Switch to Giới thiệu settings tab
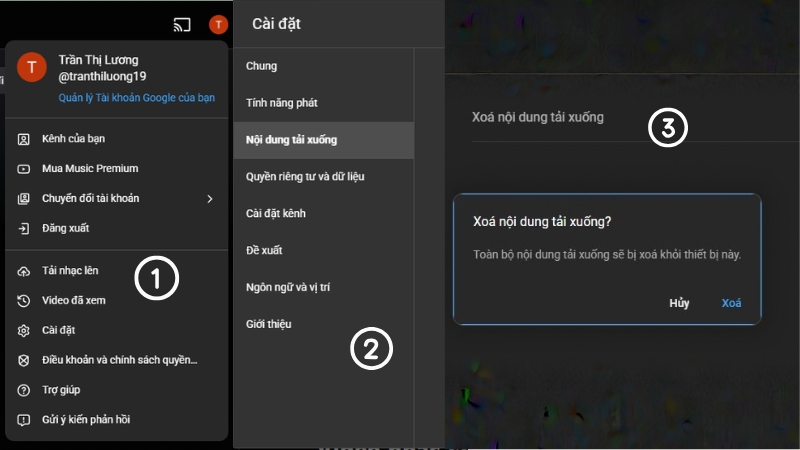The height and width of the screenshot is (450, 800). pos(323,324)
